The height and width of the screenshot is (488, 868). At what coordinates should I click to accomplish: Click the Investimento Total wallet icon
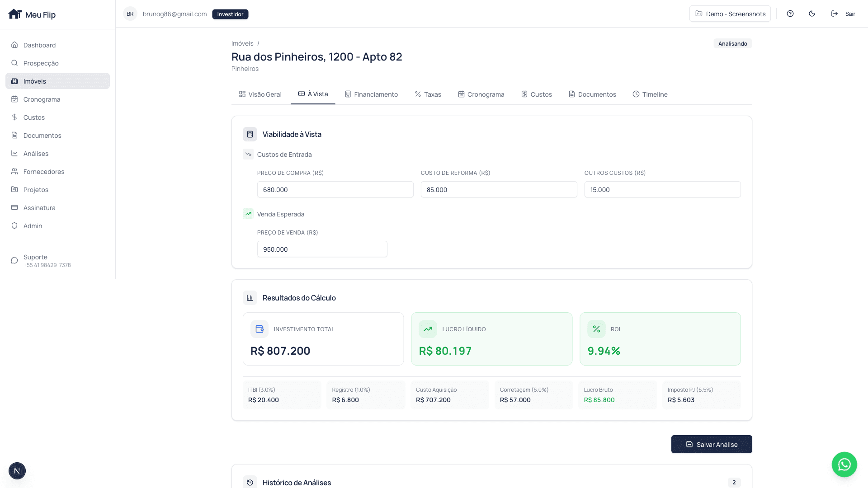tap(259, 329)
